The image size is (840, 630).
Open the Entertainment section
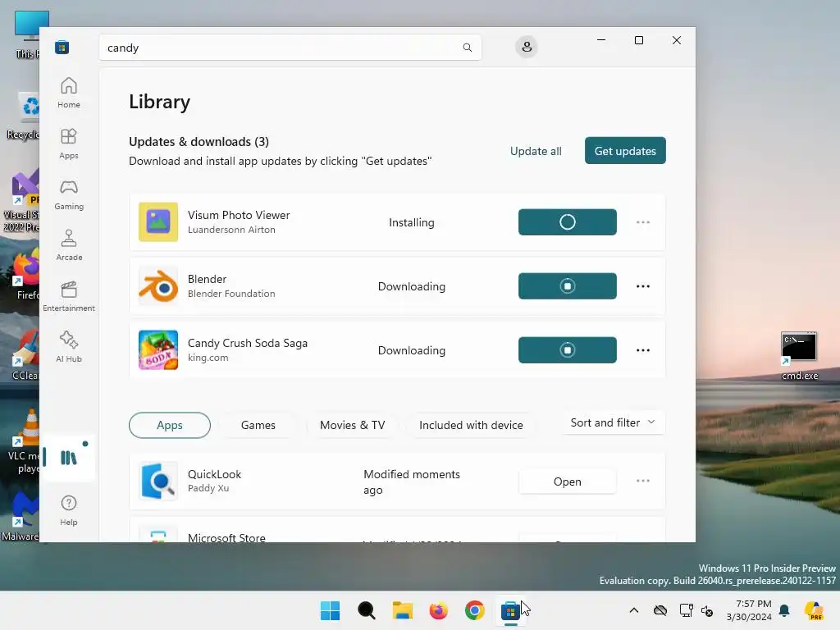click(69, 296)
